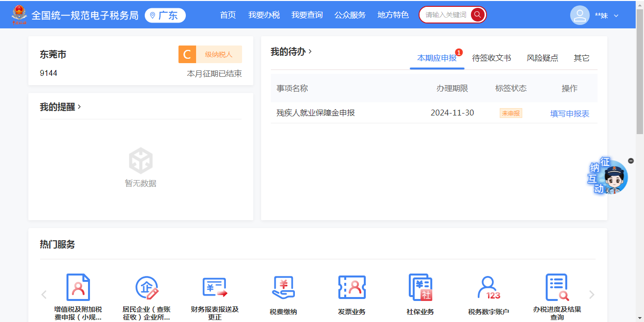Click the orange C taxpayer grade badge
This screenshot has height=322, width=644.
click(x=187, y=54)
